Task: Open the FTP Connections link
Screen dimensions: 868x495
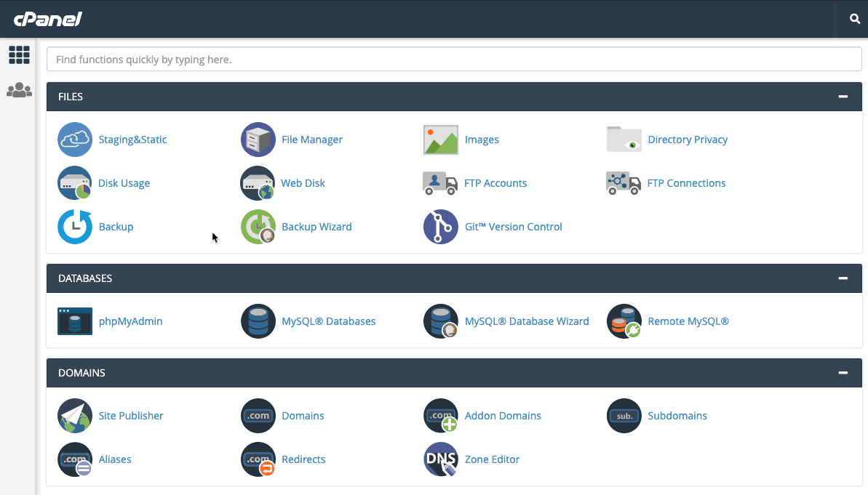Action: click(x=686, y=183)
